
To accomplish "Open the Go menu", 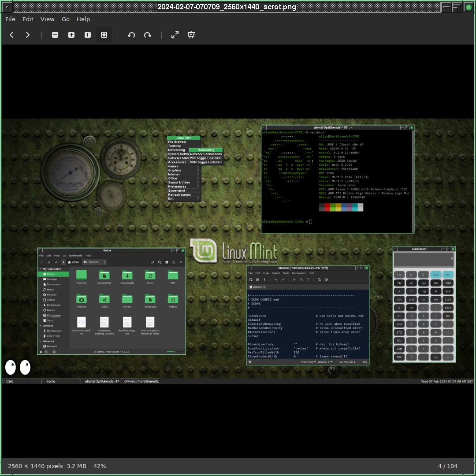I will 66,19.
